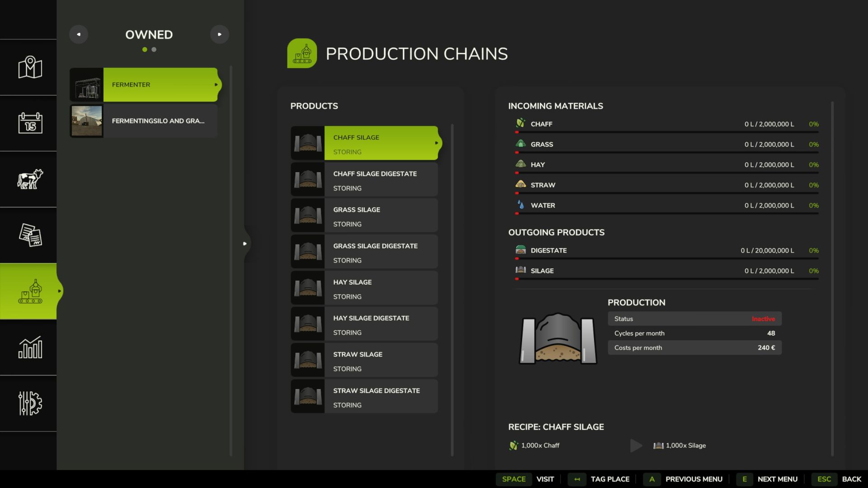Go to next owned category arrow
This screenshot has width=868, height=488.
pos(219,34)
